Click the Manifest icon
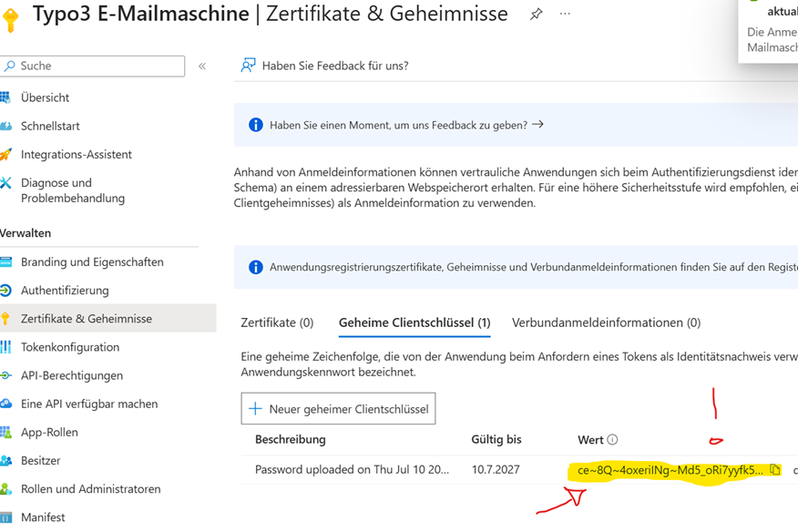The width and height of the screenshot is (798, 532). click(x=5, y=517)
